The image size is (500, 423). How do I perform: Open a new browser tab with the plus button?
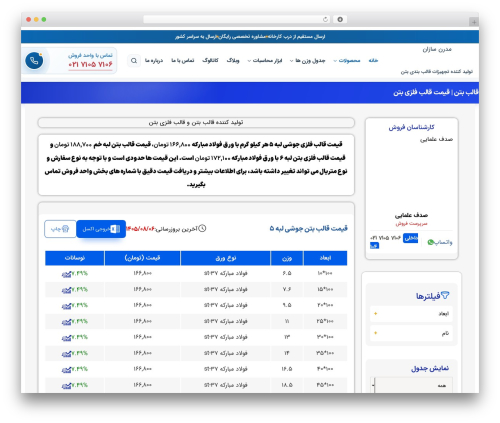click(x=474, y=22)
